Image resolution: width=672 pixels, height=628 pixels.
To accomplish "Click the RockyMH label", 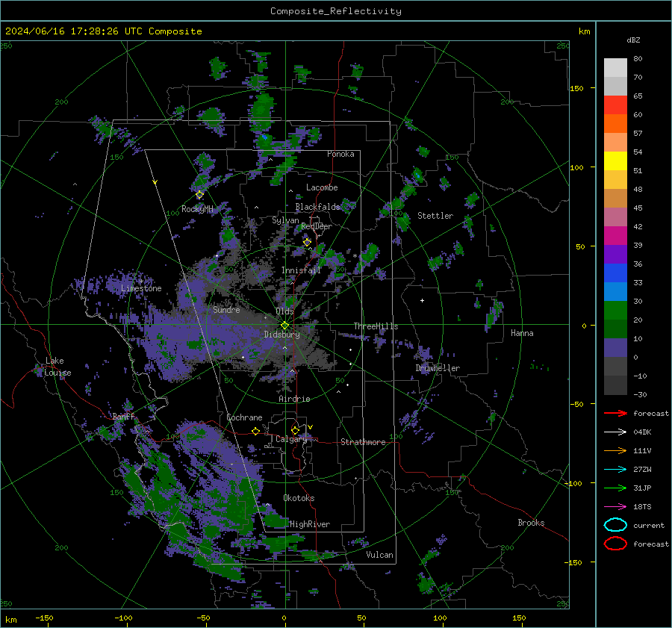I will click(x=197, y=209).
